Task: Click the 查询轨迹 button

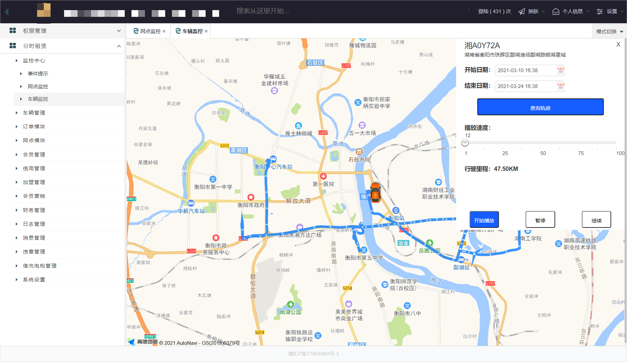Action: [x=540, y=107]
